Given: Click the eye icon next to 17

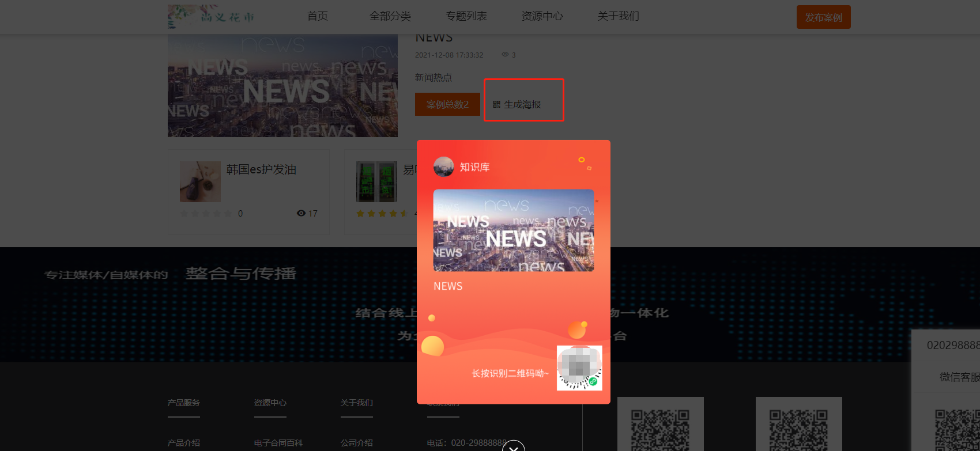Looking at the screenshot, I should click(301, 213).
